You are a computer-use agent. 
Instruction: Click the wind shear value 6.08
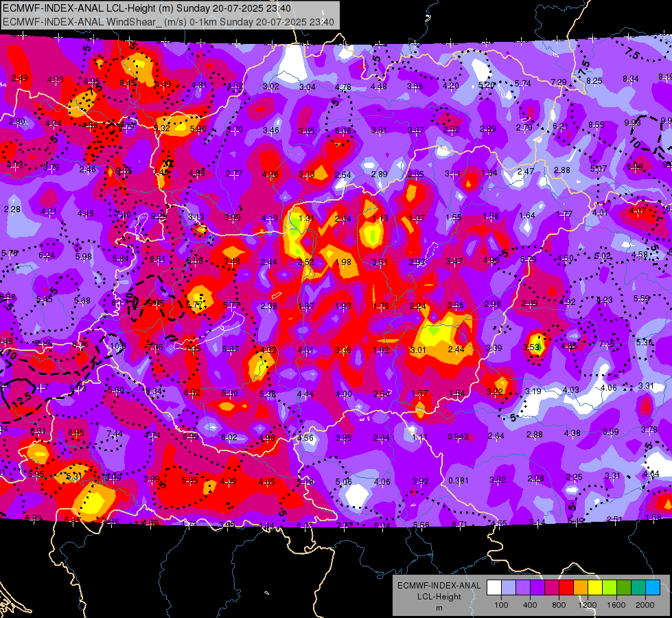point(343,130)
